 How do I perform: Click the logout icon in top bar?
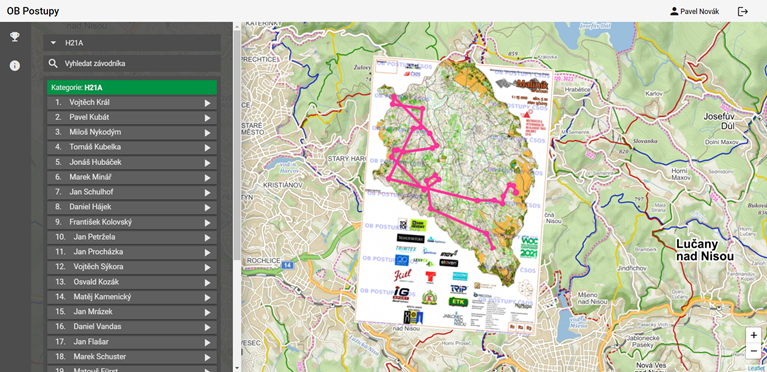pos(743,11)
